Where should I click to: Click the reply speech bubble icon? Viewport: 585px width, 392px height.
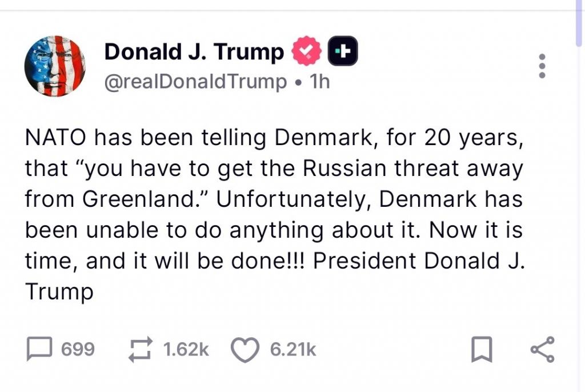pyautogui.click(x=39, y=349)
